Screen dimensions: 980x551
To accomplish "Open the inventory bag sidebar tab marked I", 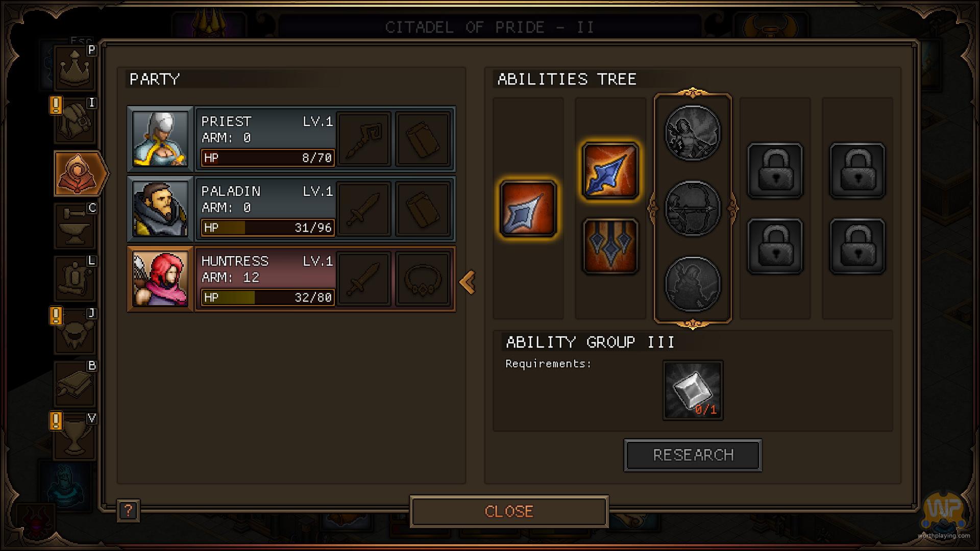I will click(75, 120).
